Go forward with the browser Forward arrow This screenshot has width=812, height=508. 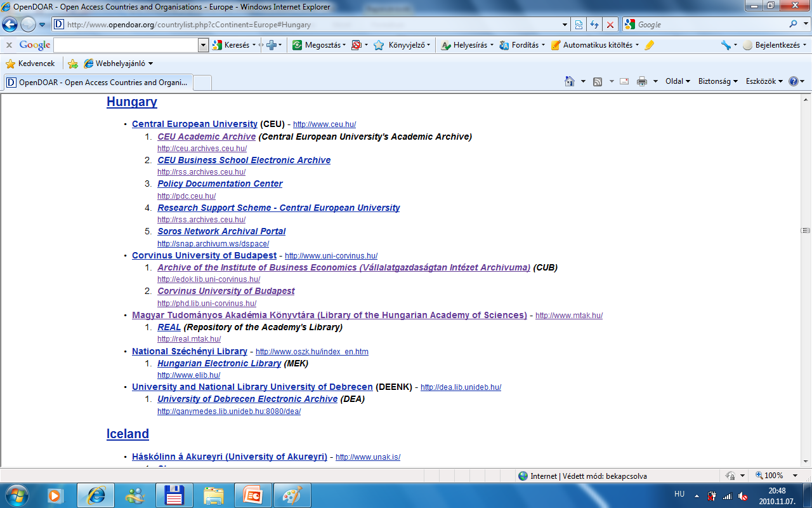[x=28, y=24]
